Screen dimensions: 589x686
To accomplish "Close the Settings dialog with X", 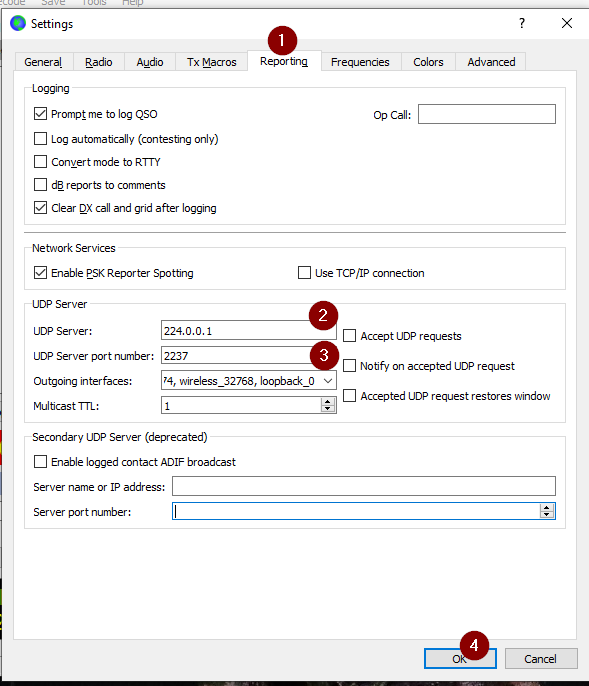I will coord(567,23).
